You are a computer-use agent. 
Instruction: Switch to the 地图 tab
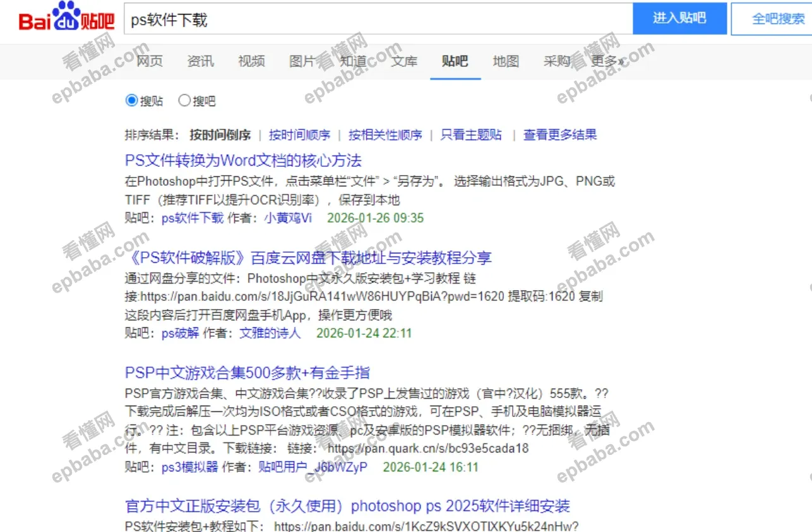[x=505, y=61]
